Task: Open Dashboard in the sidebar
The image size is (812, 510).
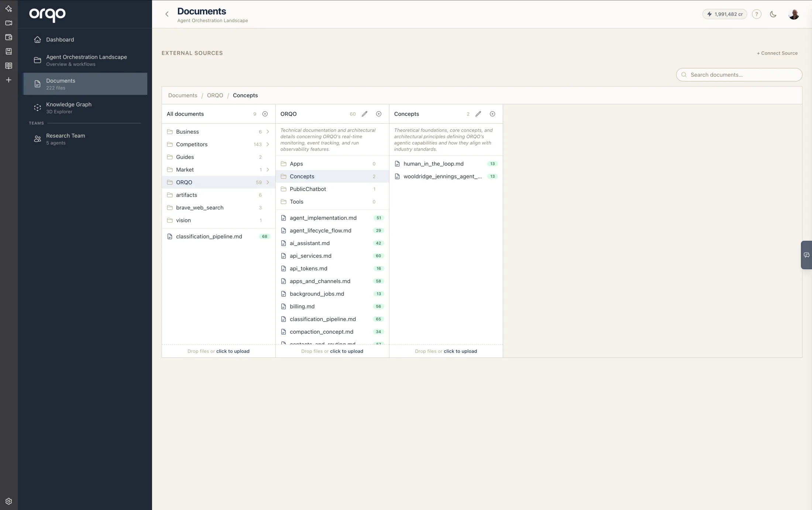Action: 85,40
